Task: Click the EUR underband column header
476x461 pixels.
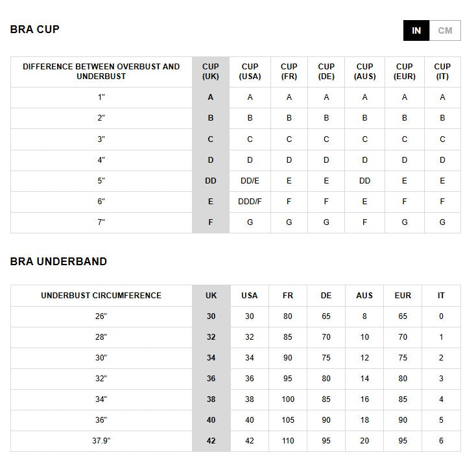Action: [x=403, y=295]
